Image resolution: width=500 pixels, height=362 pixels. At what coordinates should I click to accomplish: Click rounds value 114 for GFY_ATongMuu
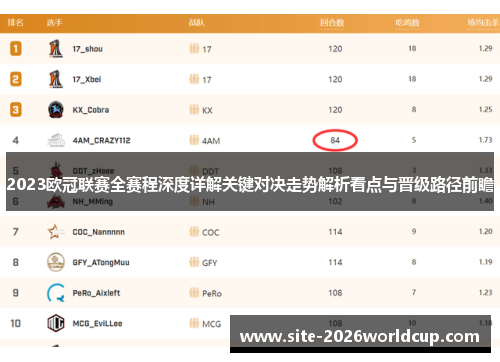pos(335,262)
